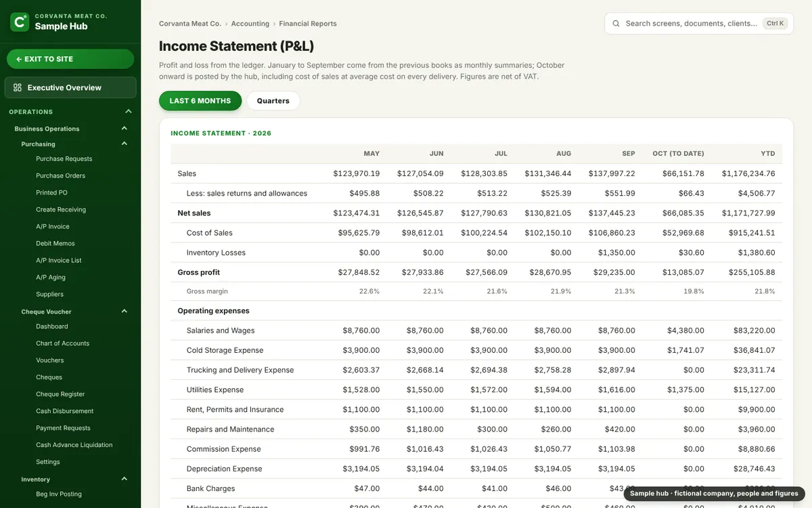The height and width of the screenshot is (508, 812).
Task: Open Purchase Requests in the sidebar
Action: tap(64, 158)
